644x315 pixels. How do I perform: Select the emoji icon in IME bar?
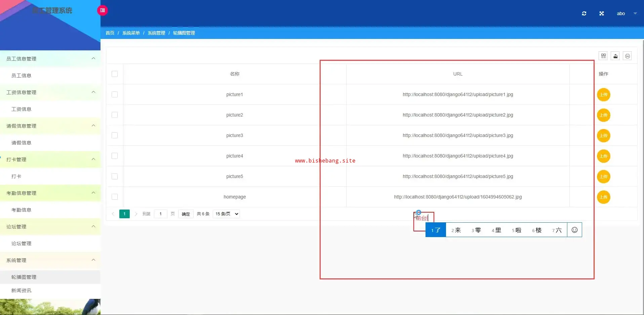click(574, 230)
